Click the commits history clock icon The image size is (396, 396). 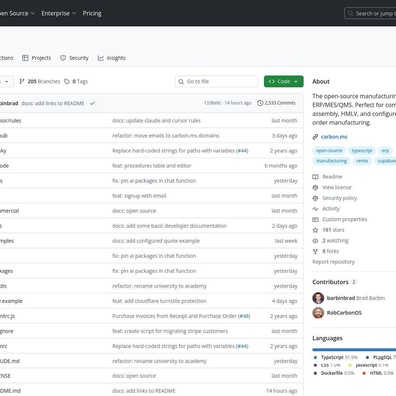tap(260, 103)
